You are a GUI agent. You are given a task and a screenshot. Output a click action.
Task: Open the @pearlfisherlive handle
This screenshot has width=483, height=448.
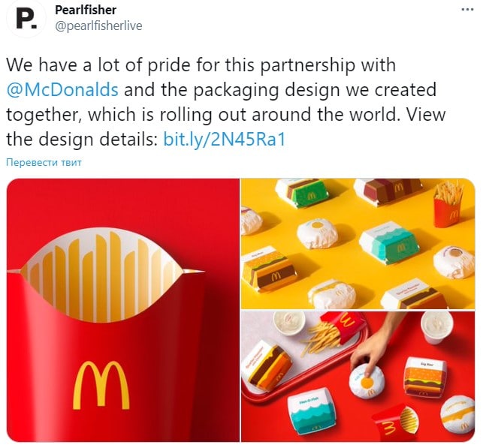98,26
